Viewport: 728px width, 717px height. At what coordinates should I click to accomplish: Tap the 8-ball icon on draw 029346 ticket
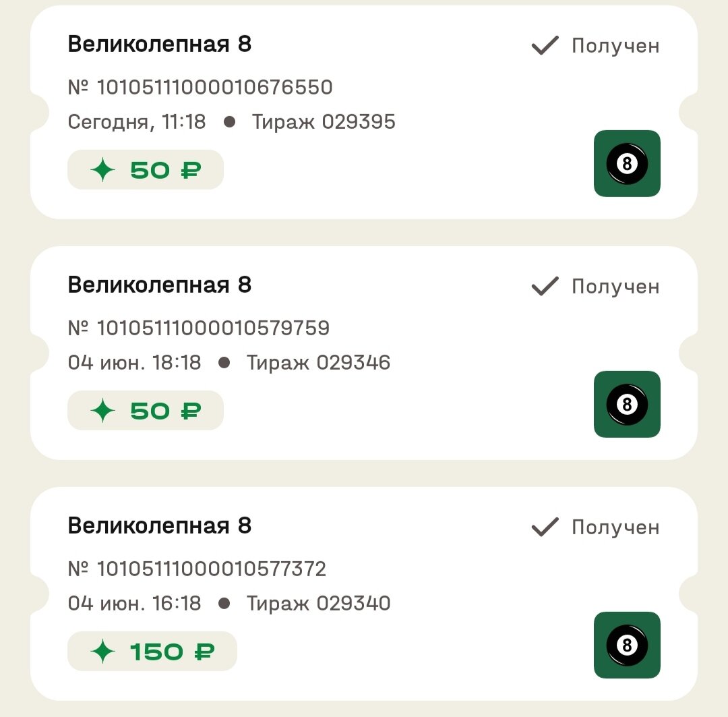[x=627, y=405]
